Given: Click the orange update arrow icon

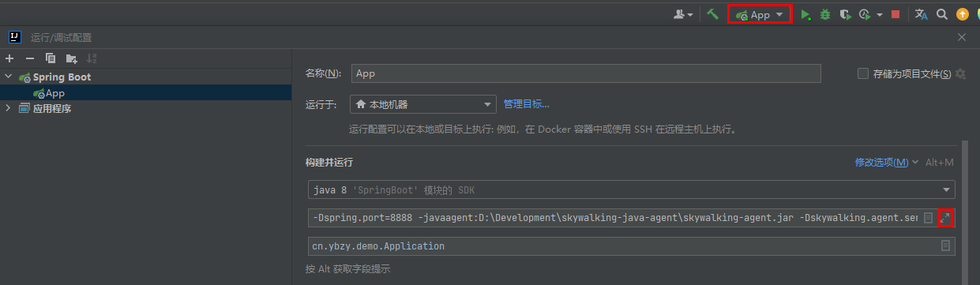Looking at the screenshot, I should [x=962, y=14].
